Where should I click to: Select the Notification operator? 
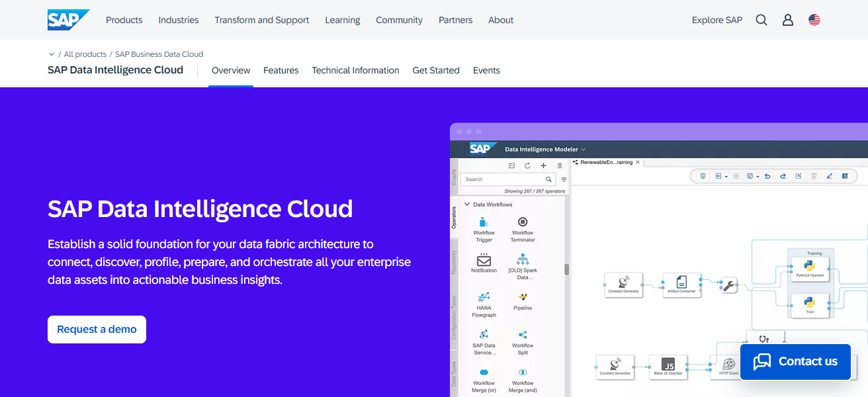pos(483,265)
